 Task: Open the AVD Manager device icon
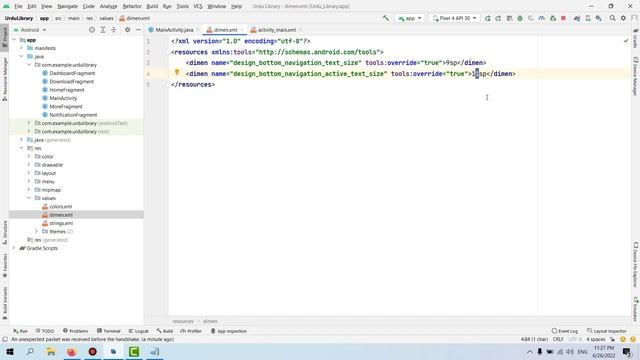pos(588,18)
